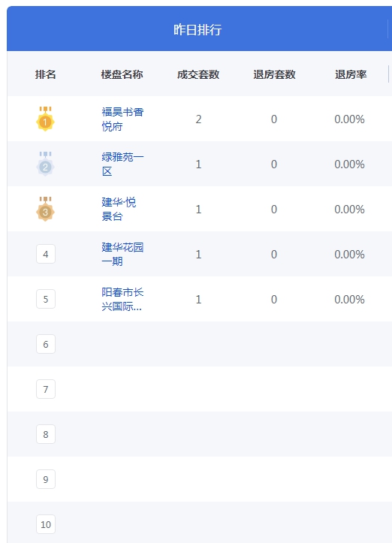Click the 成交套数 column header
The height and width of the screenshot is (543, 392).
click(x=198, y=74)
